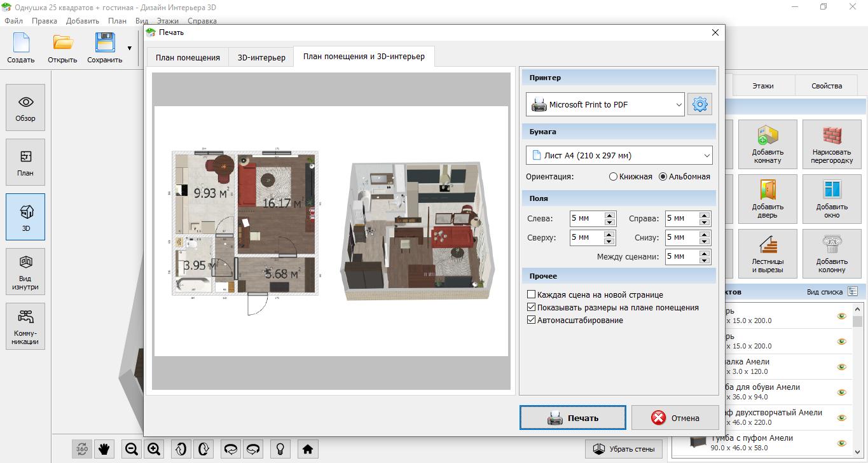This screenshot has width=868, height=463.
Task: Click the Слева margin input field
Action: (586, 218)
